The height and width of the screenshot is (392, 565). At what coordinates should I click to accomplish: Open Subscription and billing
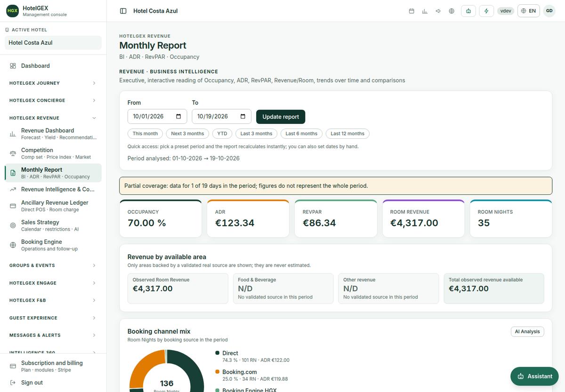tap(53, 366)
